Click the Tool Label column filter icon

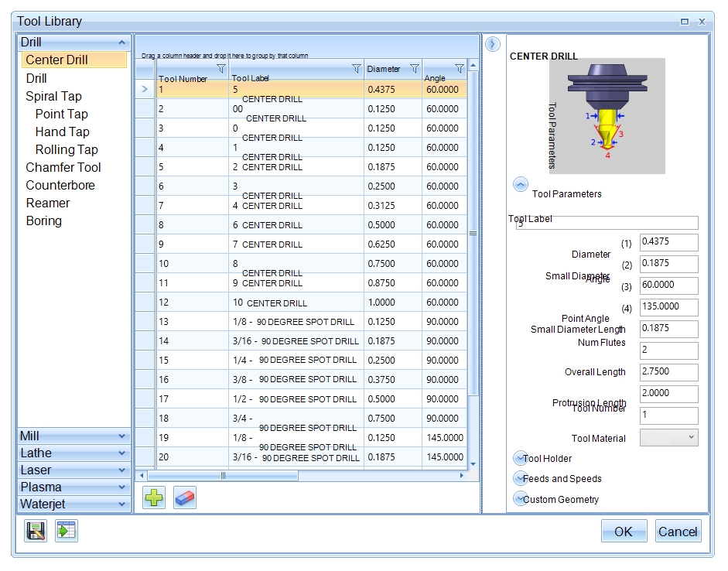coord(356,69)
